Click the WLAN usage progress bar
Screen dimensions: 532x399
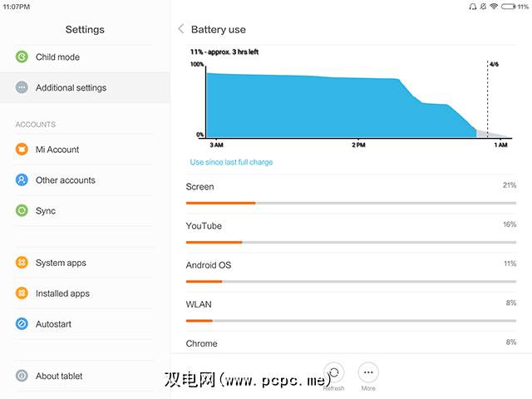coord(351,320)
